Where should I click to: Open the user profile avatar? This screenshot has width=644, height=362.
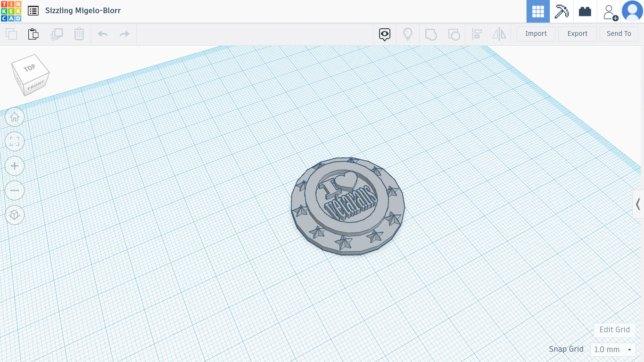[632, 11]
